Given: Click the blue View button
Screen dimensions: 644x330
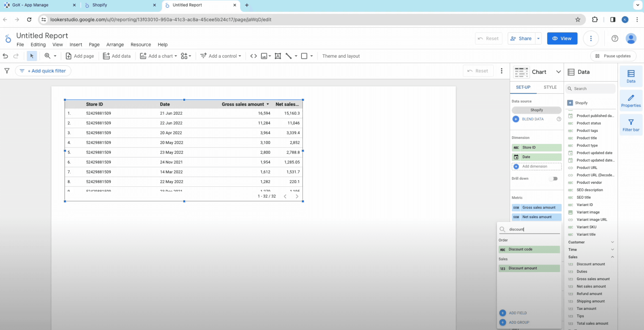Looking at the screenshot, I should (x=562, y=39).
